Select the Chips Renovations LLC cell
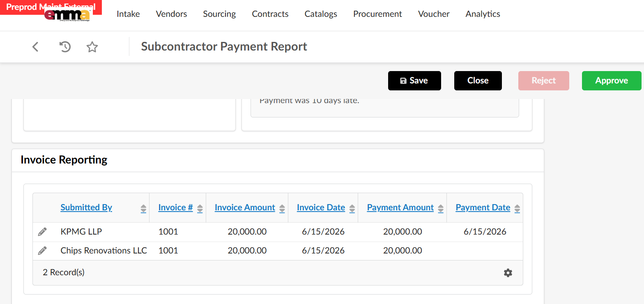This screenshot has width=644, height=304. 104,251
